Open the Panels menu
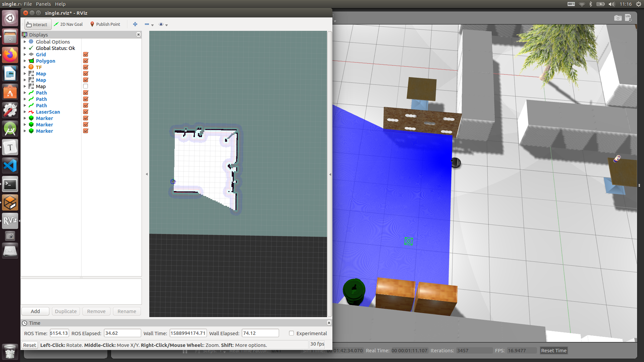644x362 pixels. pyautogui.click(x=43, y=4)
